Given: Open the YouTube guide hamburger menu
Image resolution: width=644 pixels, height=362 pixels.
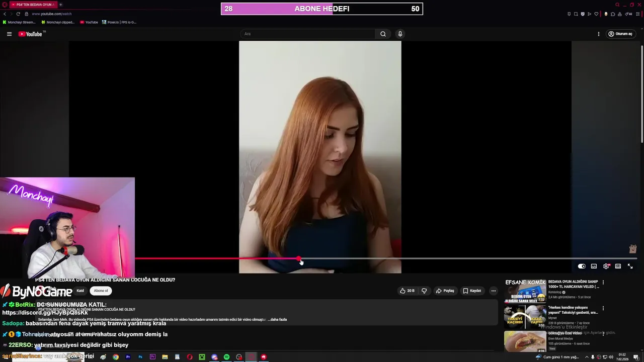Looking at the screenshot, I should (9, 34).
